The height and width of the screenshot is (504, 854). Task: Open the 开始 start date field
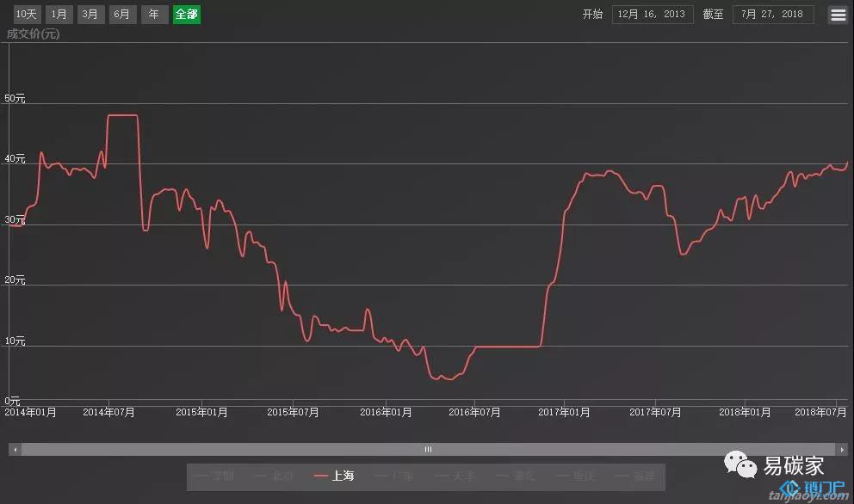point(652,15)
